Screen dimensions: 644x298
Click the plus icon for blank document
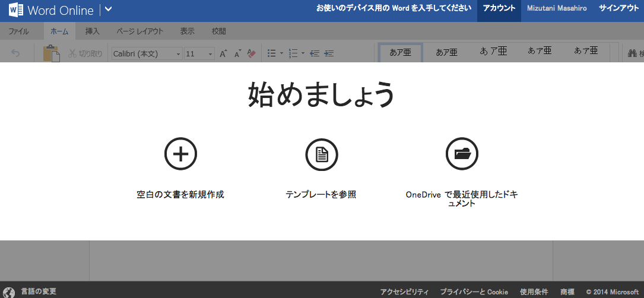(180, 154)
